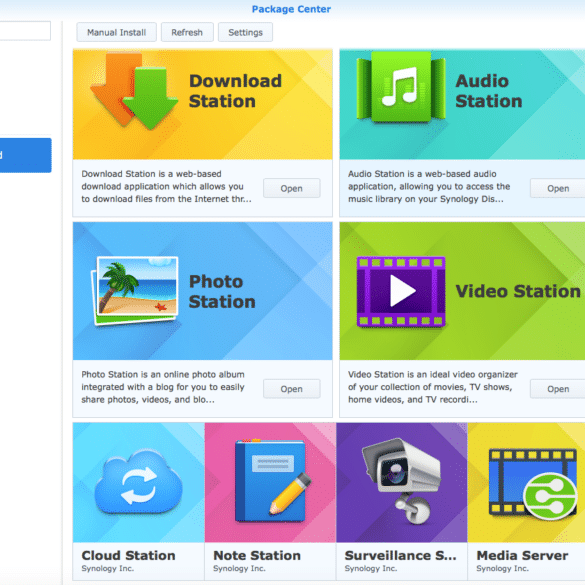The width and height of the screenshot is (585, 585).
Task: Click the Audio Station title text
Action: click(x=488, y=91)
